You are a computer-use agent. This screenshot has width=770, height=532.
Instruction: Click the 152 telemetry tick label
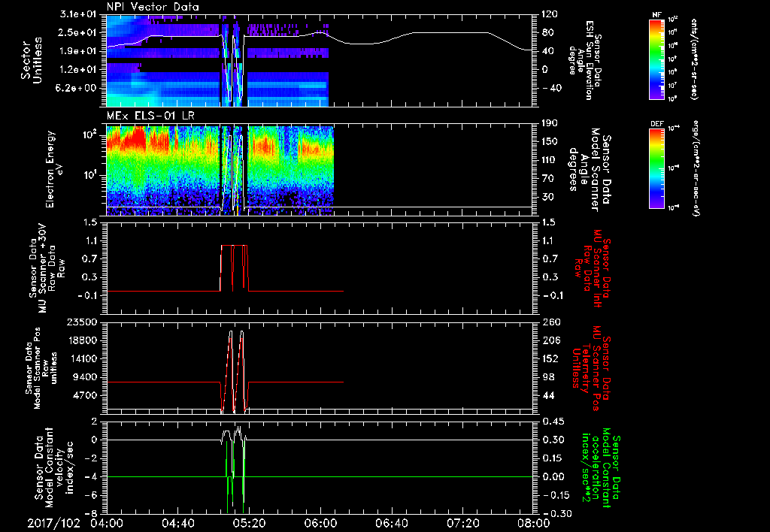550,358
